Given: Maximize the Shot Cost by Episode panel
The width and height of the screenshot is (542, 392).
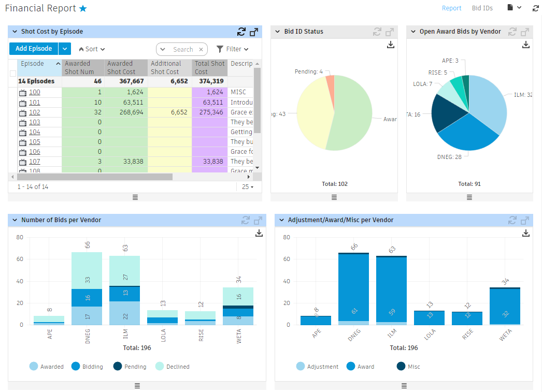Looking at the screenshot, I should click(254, 32).
